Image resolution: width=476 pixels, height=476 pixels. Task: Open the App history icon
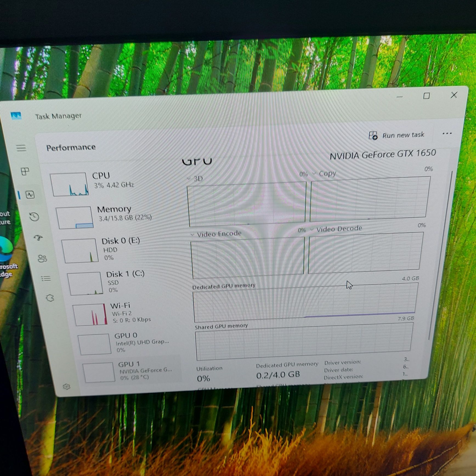[x=34, y=217]
